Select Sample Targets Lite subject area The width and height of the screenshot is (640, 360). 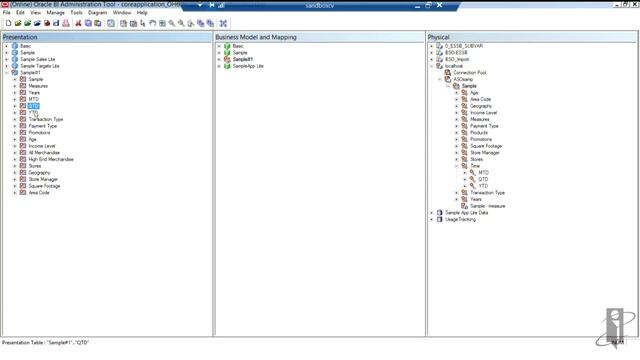(40, 66)
